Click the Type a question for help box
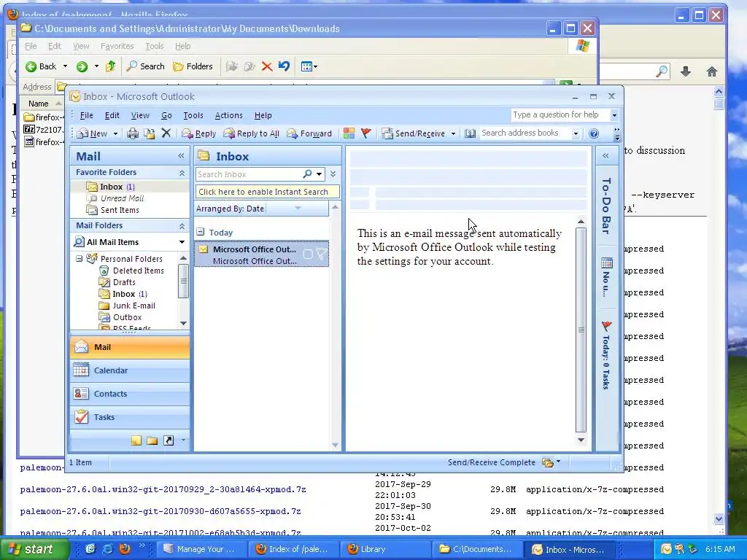The image size is (747, 560). click(x=560, y=114)
